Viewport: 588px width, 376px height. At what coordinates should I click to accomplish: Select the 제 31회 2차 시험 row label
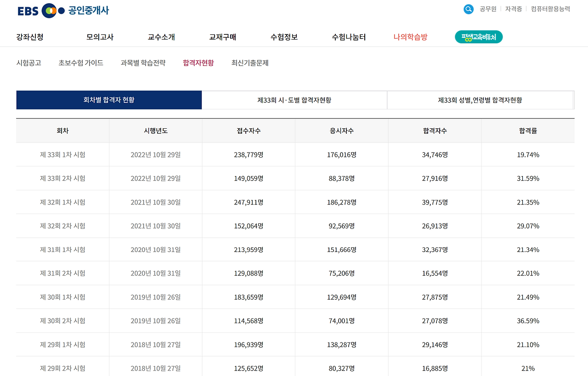62,273
